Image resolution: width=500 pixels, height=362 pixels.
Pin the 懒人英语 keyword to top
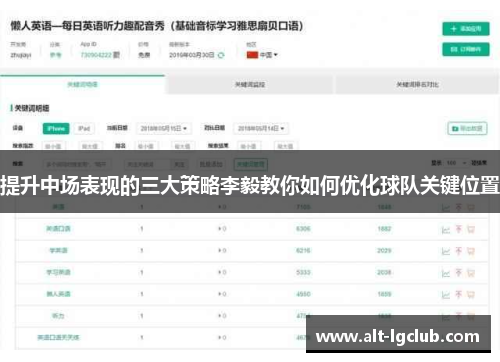[x=459, y=294]
